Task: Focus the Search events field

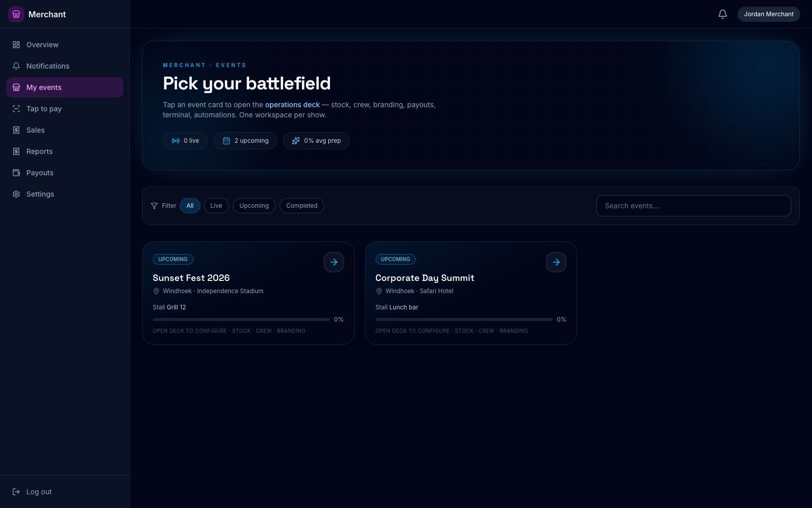Action: (693, 206)
